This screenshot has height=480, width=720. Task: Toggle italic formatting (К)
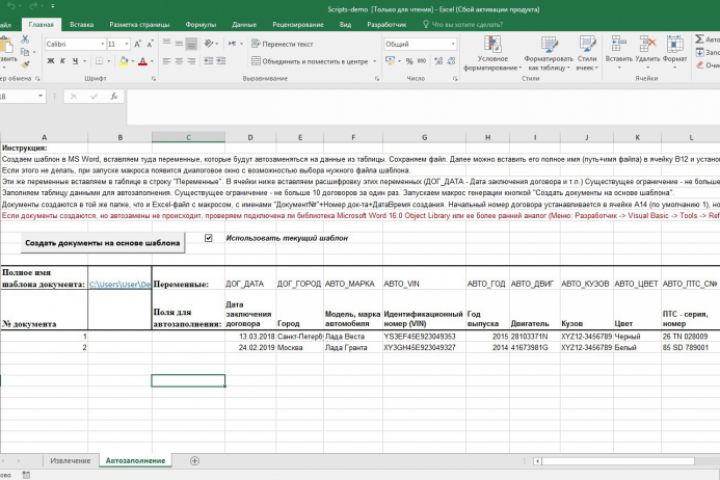pyautogui.click(x=63, y=61)
